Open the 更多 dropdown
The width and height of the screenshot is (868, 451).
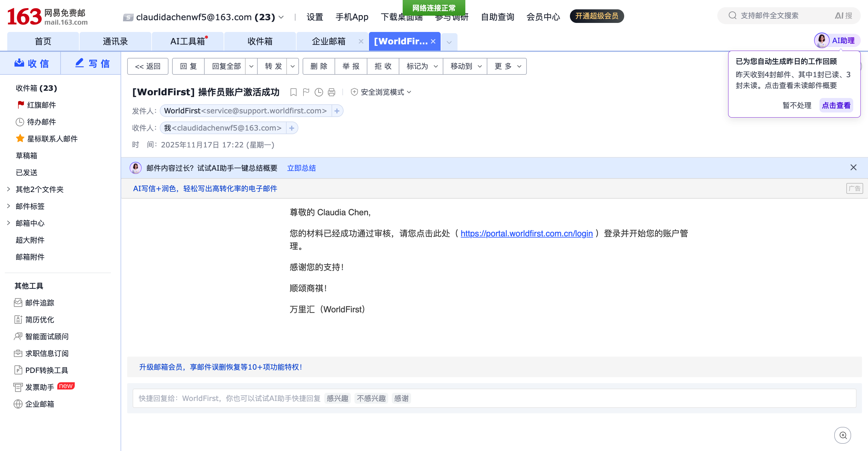(507, 66)
